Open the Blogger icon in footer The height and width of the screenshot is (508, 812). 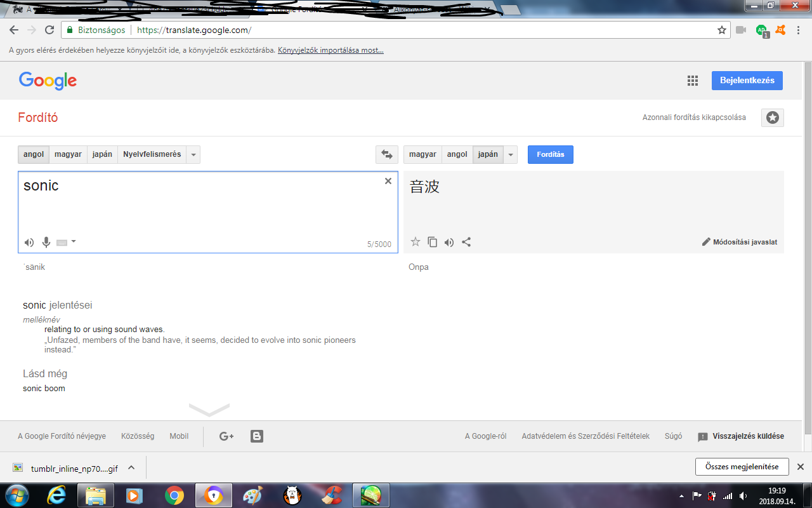[x=256, y=436]
